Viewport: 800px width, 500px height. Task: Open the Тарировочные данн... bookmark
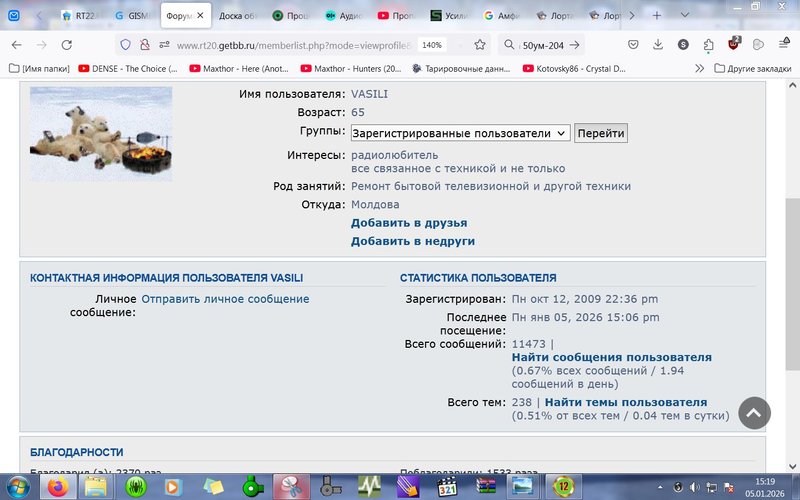point(461,68)
